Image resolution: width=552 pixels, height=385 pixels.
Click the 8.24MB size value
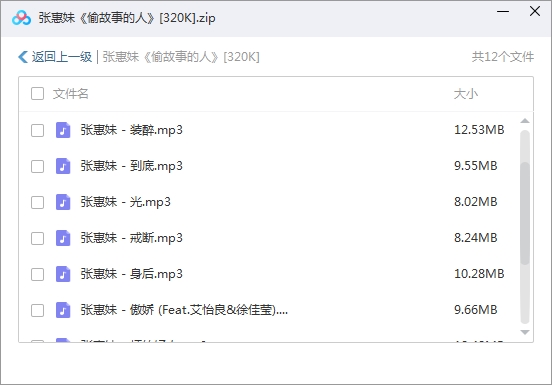click(476, 238)
